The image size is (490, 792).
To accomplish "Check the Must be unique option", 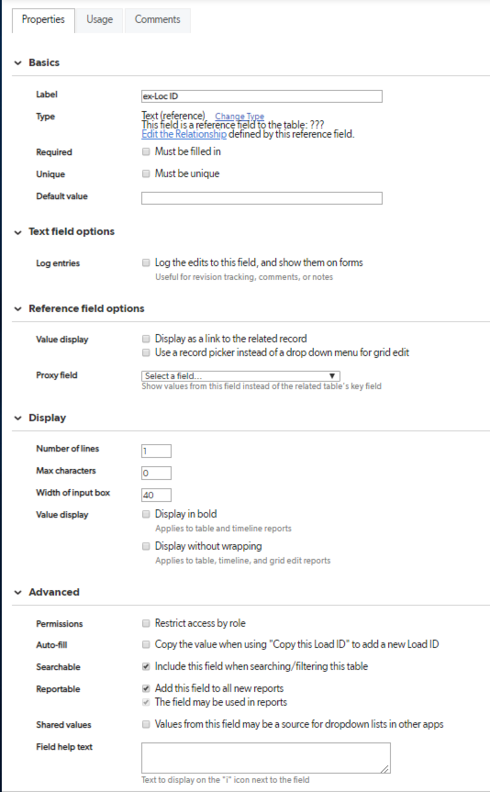I will coord(146,174).
